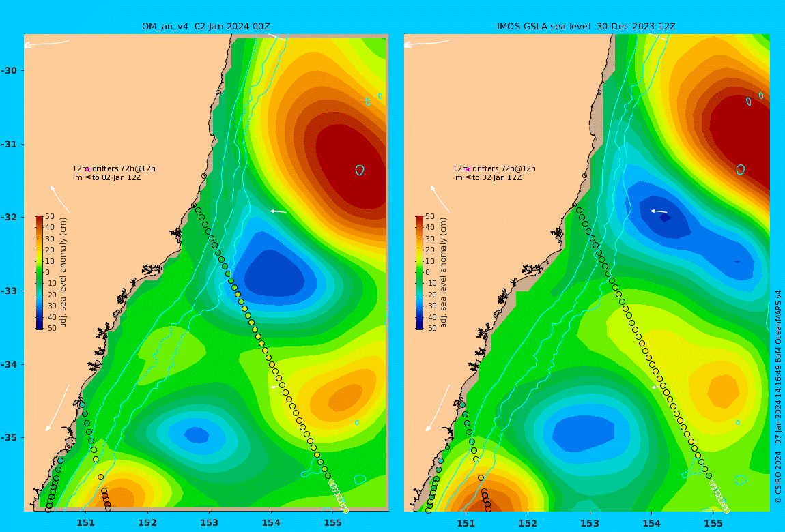Click longitude label 155 under right map
The width and height of the screenshot is (785, 532).
point(713,523)
